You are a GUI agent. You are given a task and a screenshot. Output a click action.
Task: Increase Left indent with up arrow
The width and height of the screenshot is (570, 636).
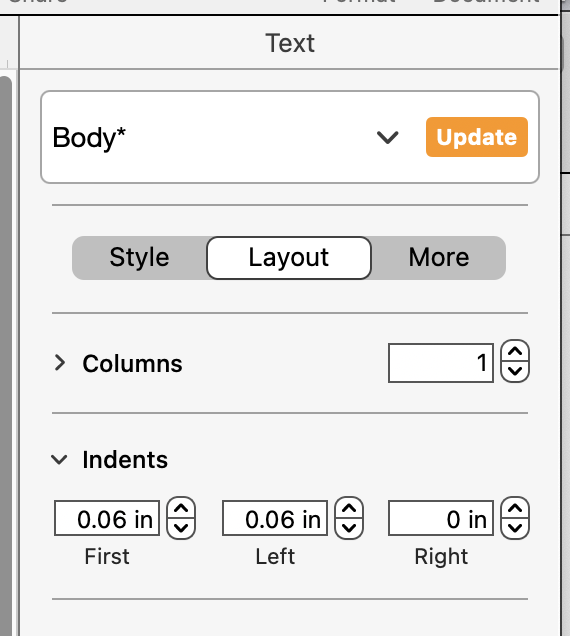click(x=349, y=508)
